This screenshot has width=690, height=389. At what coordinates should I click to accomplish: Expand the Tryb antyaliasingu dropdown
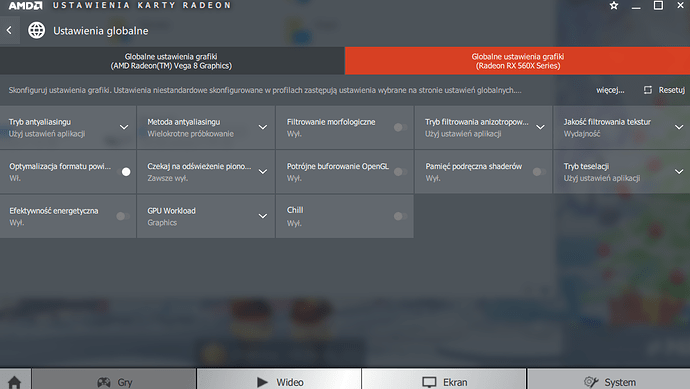[x=124, y=127]
